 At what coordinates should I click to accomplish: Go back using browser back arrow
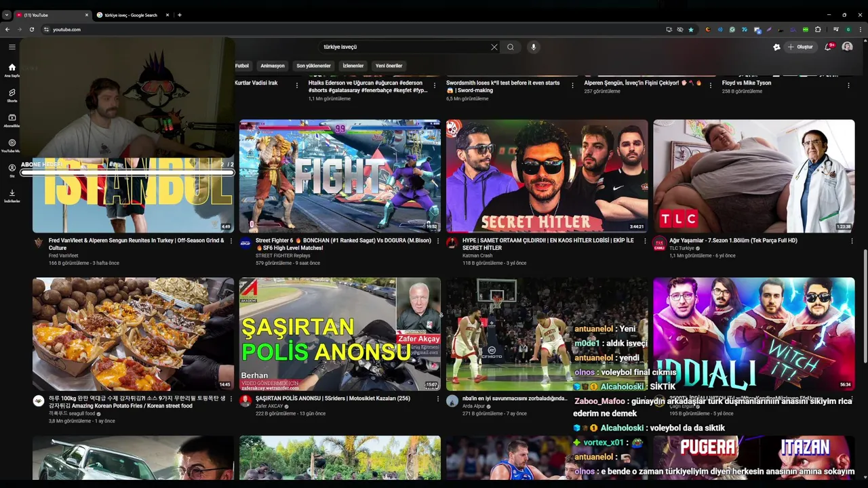pyautogui.click(x=7, y=29)
